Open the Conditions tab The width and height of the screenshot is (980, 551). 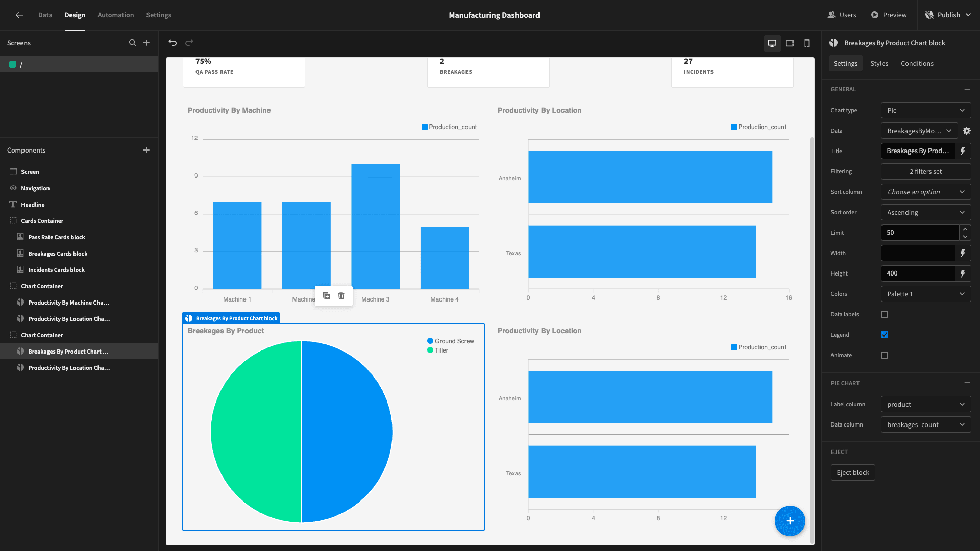point(917,63)
